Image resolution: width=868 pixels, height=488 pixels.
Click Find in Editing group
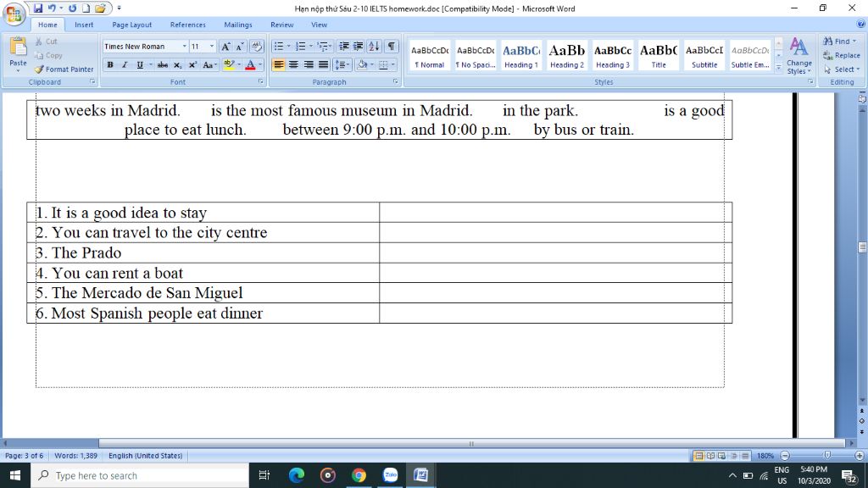840,42
